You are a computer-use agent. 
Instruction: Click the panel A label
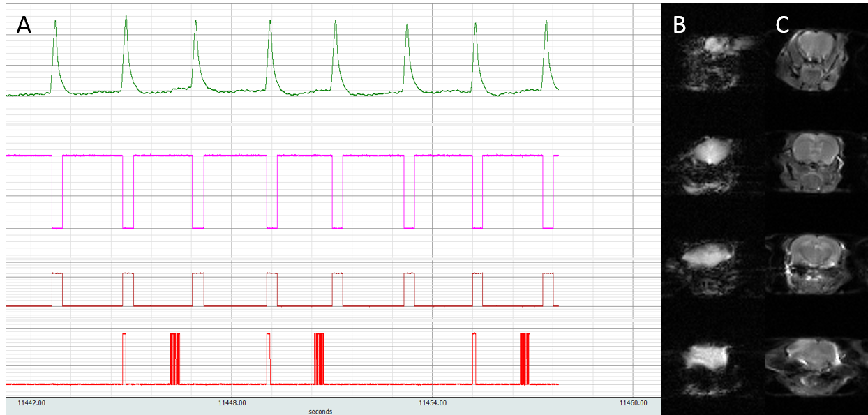[x=24, y=25]
